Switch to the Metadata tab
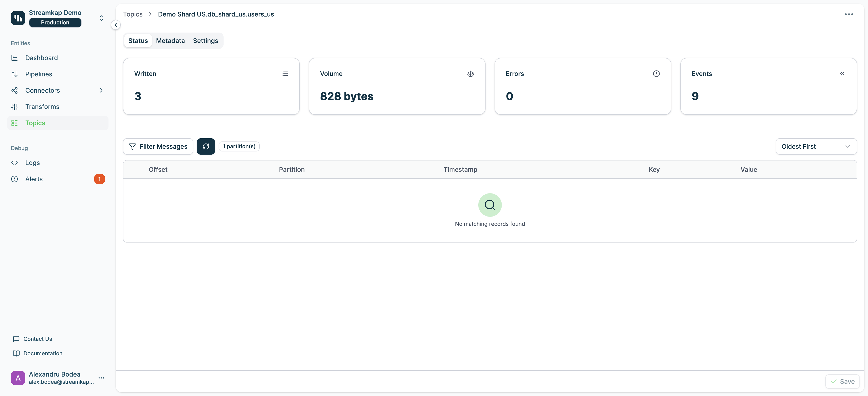The height and width of the screenshot is (396, 868). 170,40
